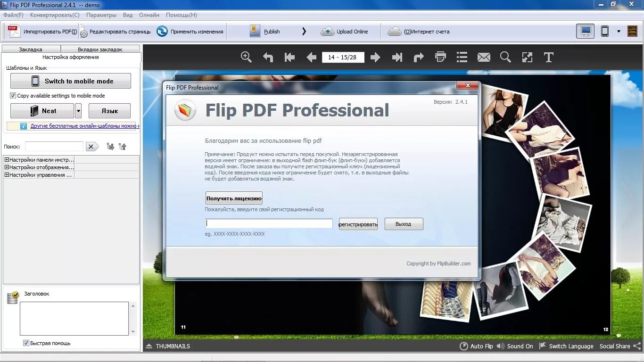Click the back arrow in viewer toolbar
This screenshot has width=644, height=362.
268,58
